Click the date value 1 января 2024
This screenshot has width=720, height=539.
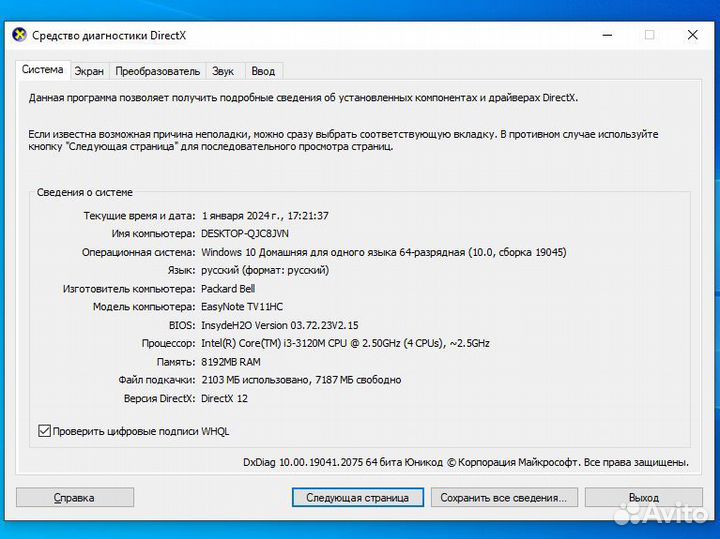(x=265, y=216)
